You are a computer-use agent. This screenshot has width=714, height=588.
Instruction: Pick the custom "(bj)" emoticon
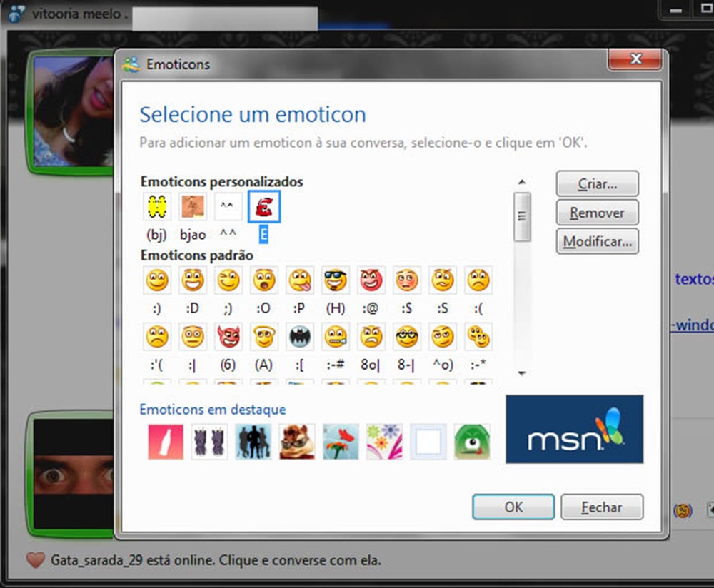pos(157,206)
